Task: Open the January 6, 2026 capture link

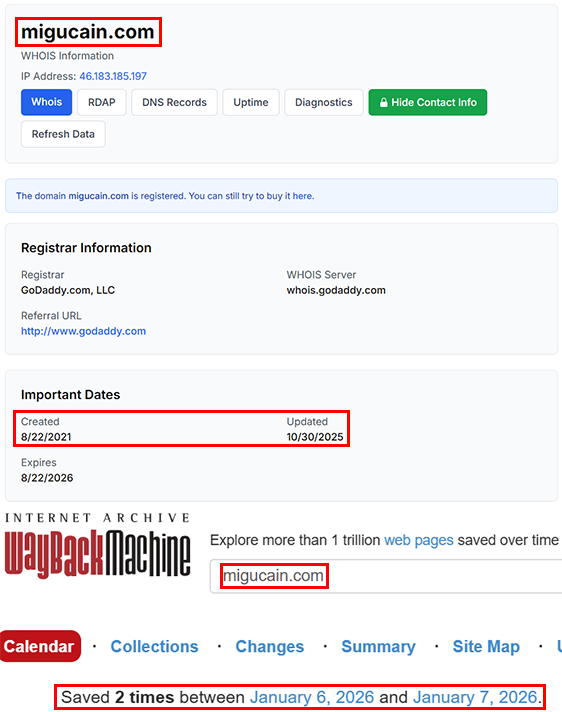Action: tap(312, 697)
